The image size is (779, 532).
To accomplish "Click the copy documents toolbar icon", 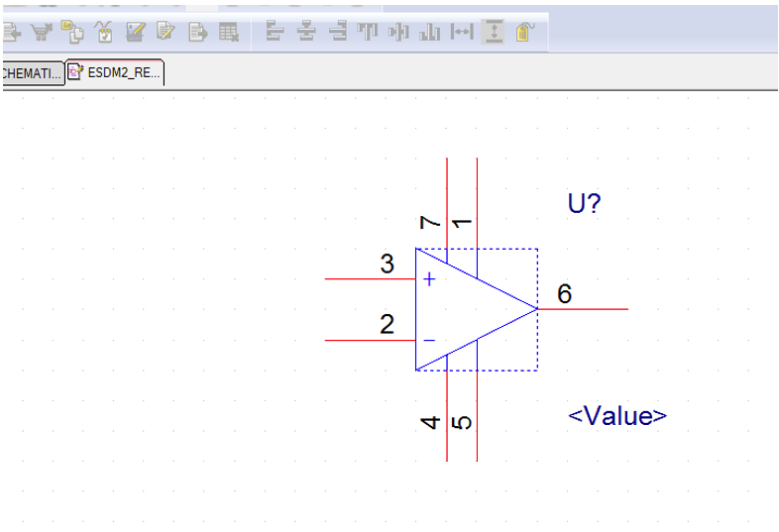I will point(72,33).
